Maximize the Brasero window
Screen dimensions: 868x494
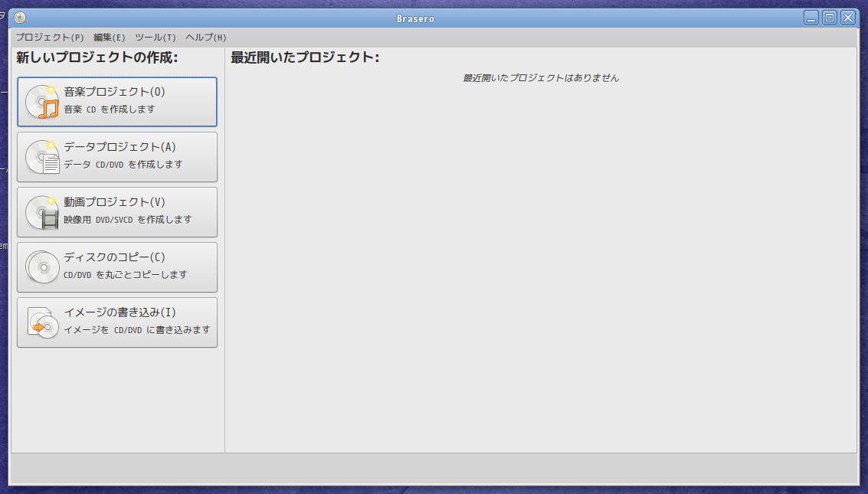click(829, 18)
